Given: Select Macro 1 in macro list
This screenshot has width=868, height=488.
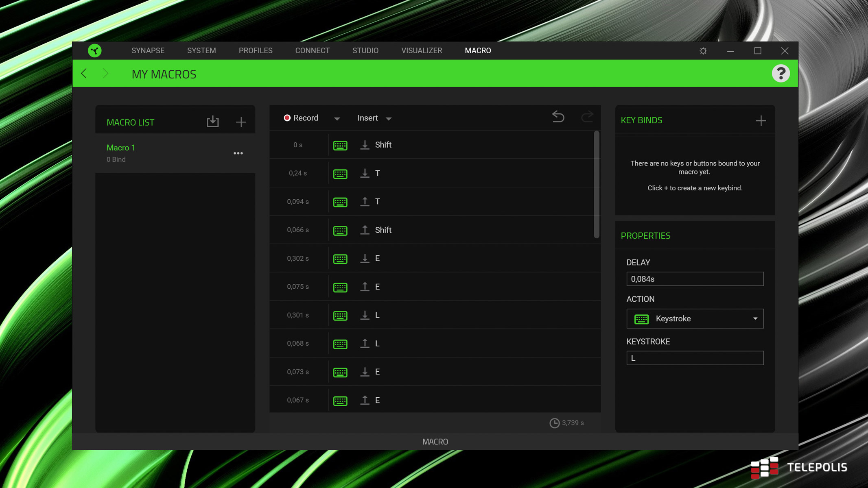Looking at the screenshot, I should (x=121, y=148).
